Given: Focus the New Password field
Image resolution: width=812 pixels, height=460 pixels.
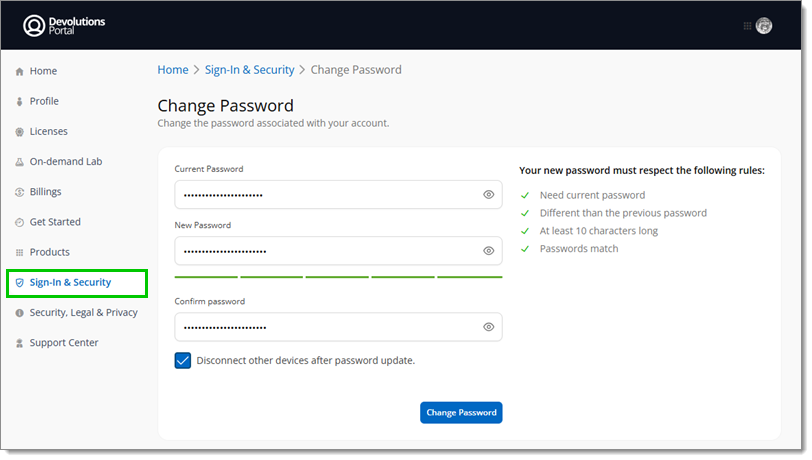Looking at the screenshot, I should click(338, 251).
